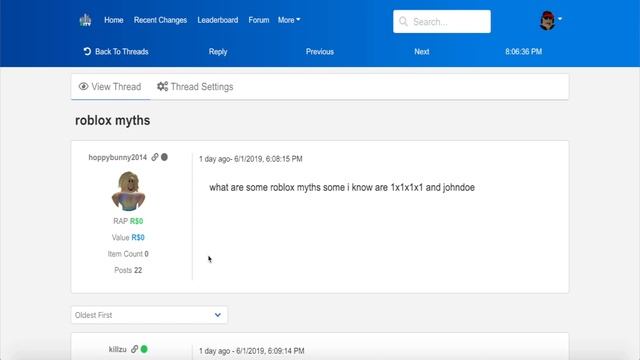640x360 pixels.
Task: Open the Oldest First sort dropdown
Action: point(149,315)
